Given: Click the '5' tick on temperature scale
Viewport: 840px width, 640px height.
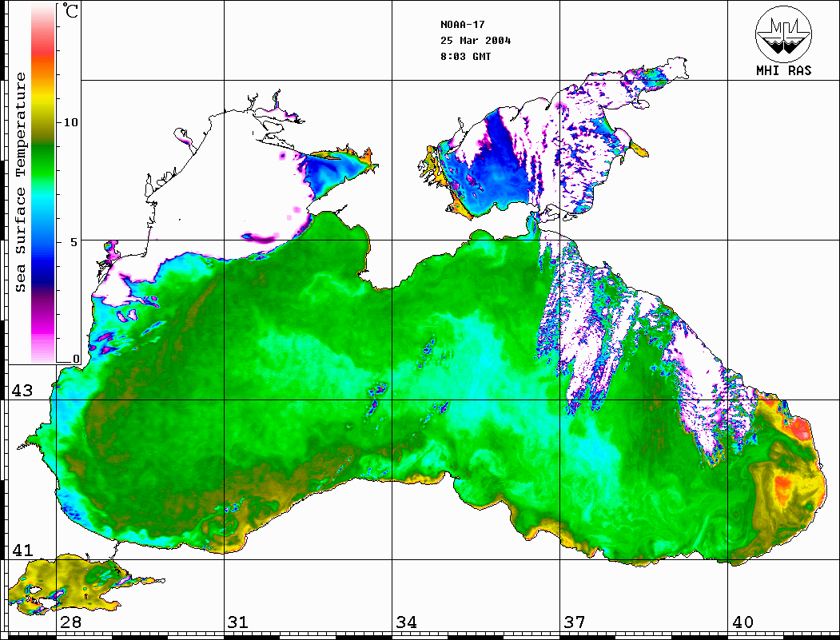Looking at the screenshot, I should 75,242.
